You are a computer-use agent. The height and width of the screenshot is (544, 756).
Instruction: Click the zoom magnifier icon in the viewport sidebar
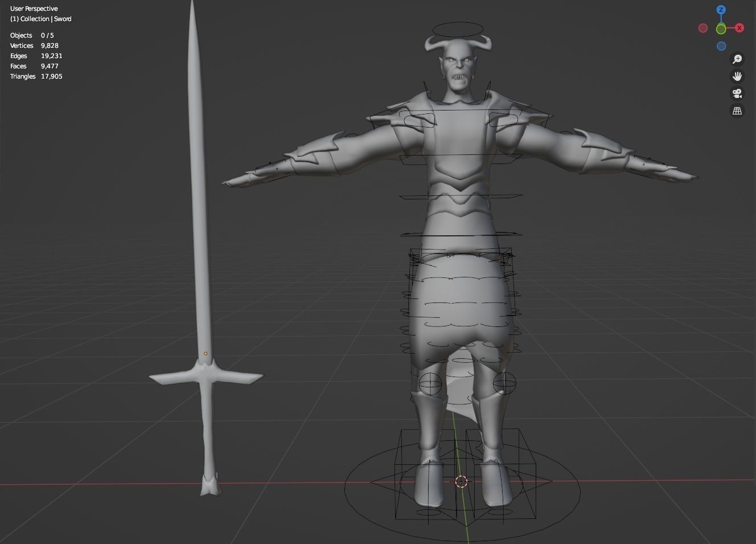737,59
